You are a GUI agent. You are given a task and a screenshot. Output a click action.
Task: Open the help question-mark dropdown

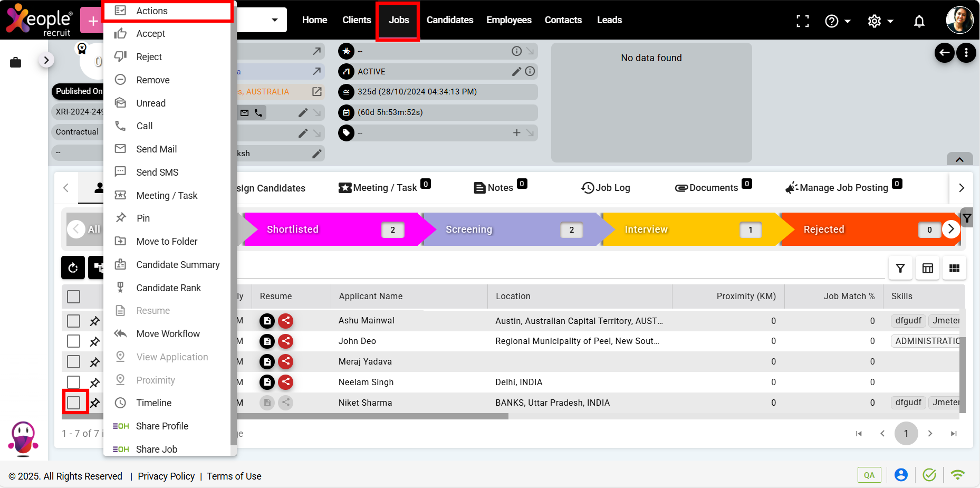point(837,21)
